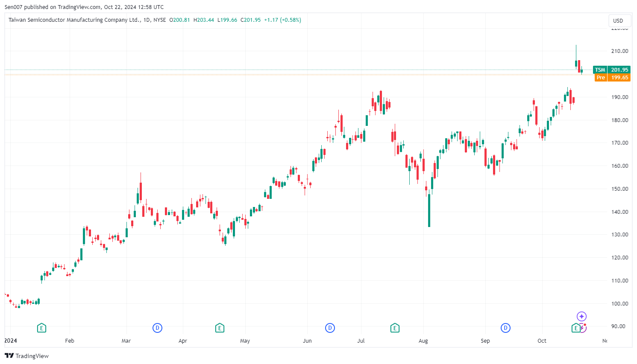Click the 90.00 price axis label
Screen dimensions: 637x364
[618, 326]
